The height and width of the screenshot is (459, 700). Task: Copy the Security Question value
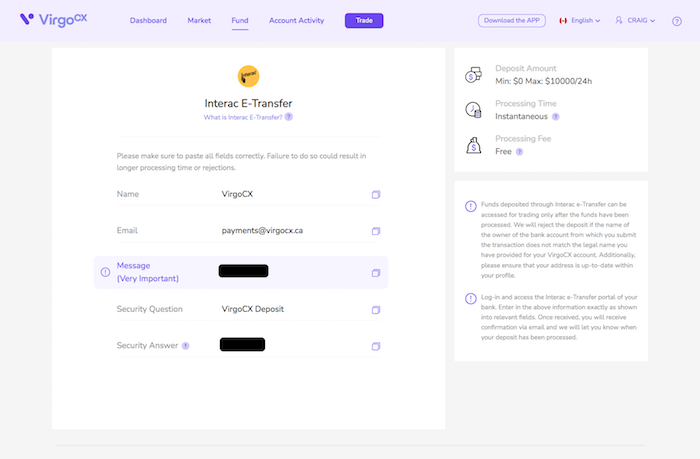click(x=376, y=309)
